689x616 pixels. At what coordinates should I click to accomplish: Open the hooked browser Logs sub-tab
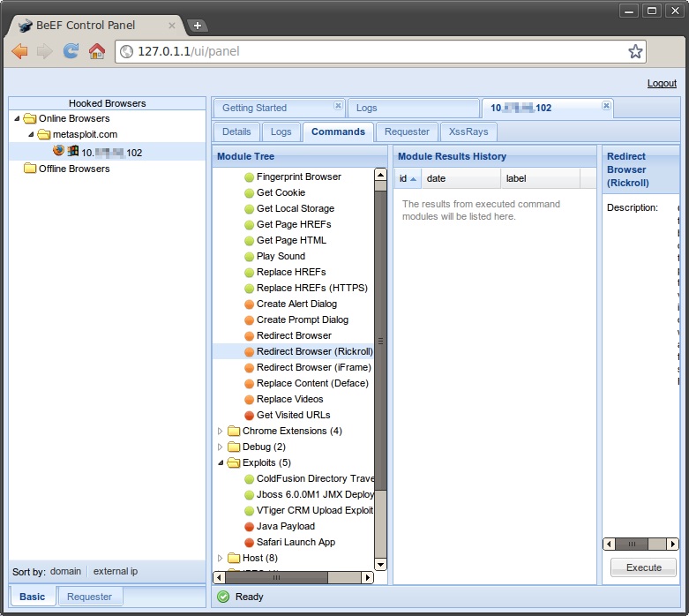click(x=281, y=131)
